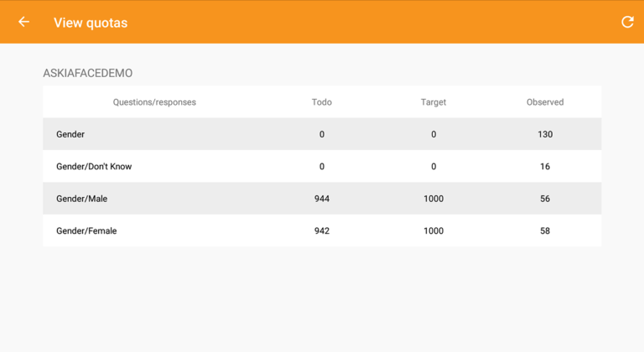Click the Observed value 16
Viewport: 644px width, 352px height.
coord(545,166)
